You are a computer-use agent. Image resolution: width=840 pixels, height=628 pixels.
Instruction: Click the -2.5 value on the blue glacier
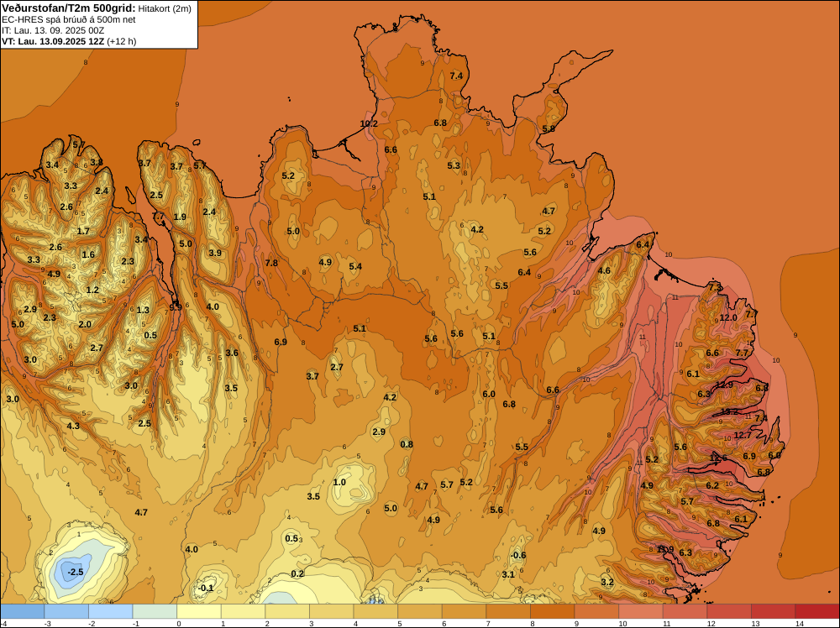tap(76, 572)
